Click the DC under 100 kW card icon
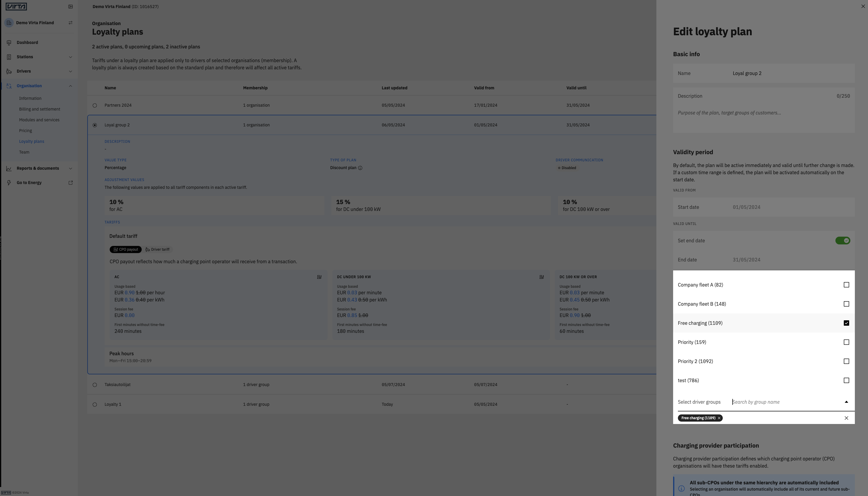Image resolution: width=868 pixels, height=496 pixels. tap(542, 277)
